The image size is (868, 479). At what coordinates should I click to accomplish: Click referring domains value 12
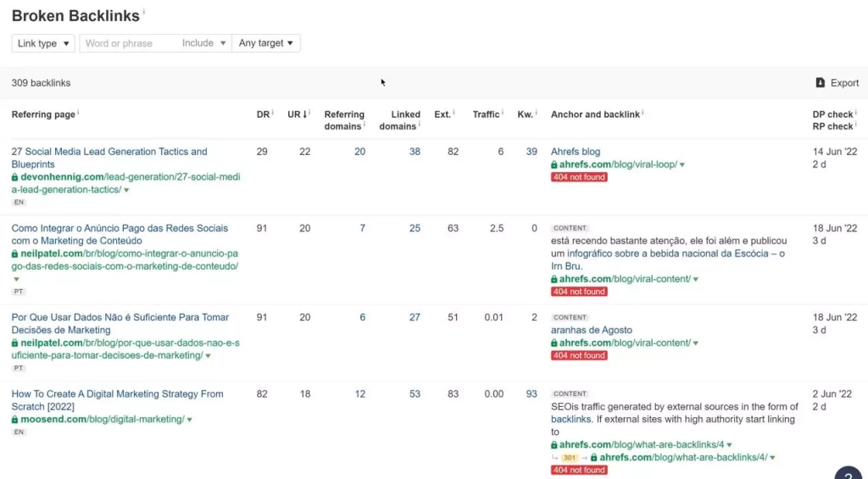pos(359,394)
